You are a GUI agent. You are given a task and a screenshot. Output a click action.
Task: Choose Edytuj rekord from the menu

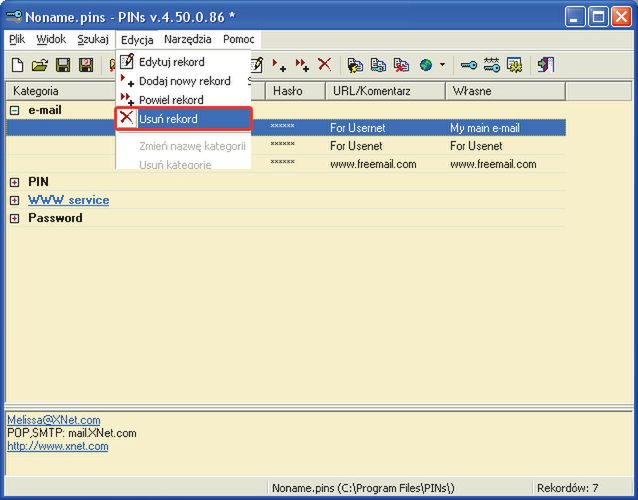click(184, 62)
